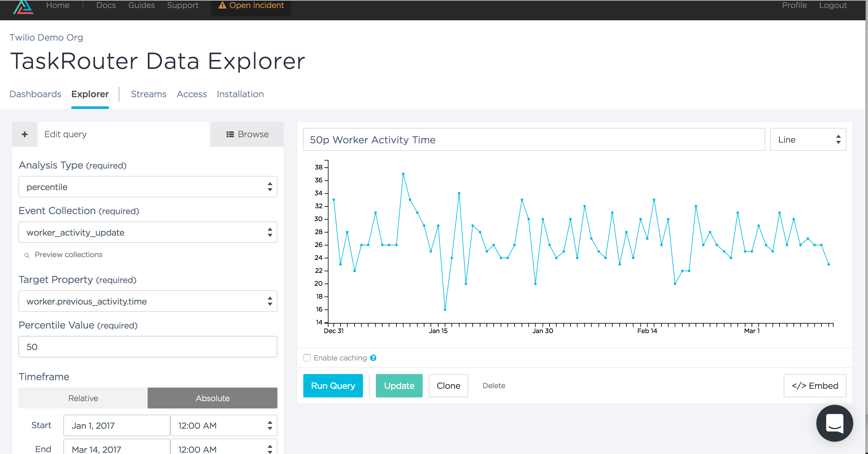Switch the timeframe to Relative

[83, 398]
